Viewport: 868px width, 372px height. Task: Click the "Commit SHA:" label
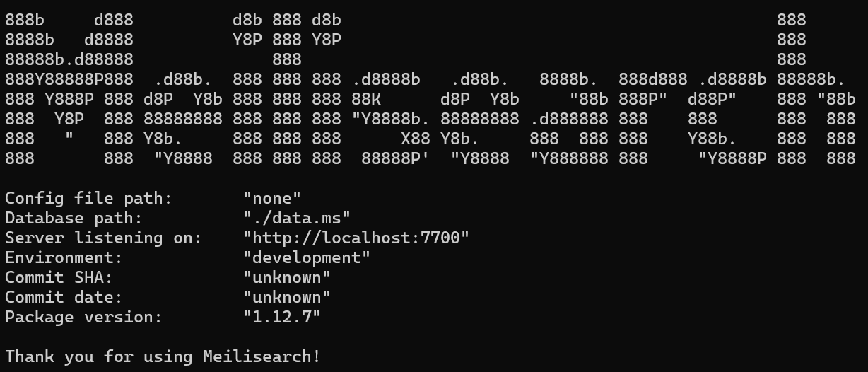coord(59,277)
